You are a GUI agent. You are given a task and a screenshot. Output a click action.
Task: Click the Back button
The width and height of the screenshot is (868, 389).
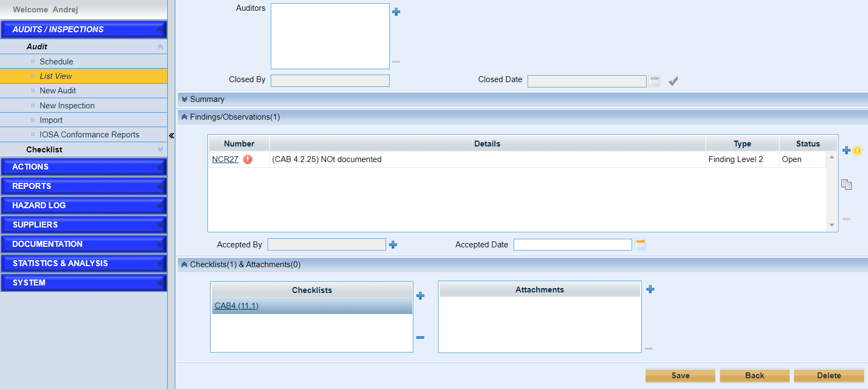point(754,376)
